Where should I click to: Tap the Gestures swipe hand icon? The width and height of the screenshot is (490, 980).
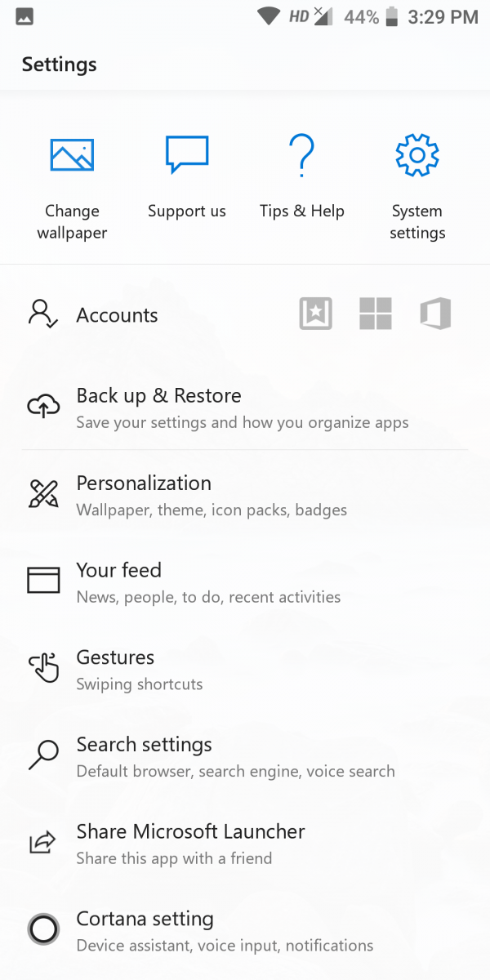pos(43,668)
